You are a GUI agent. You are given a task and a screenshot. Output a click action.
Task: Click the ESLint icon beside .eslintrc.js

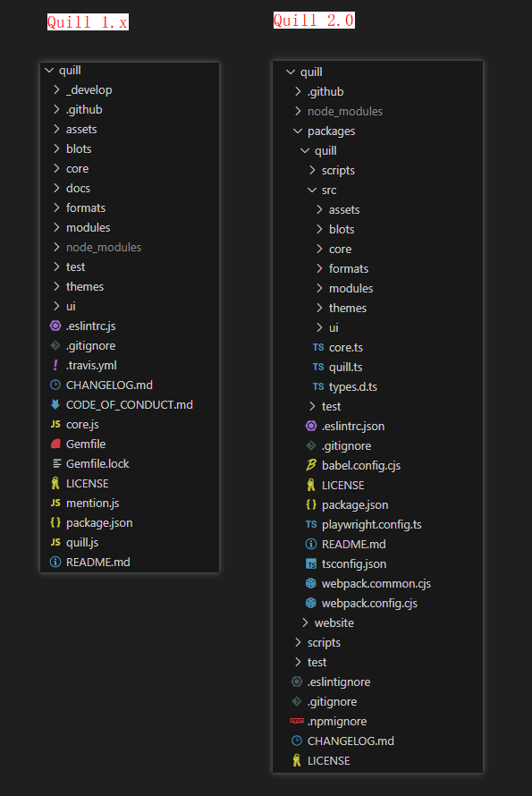coord(55,326)
